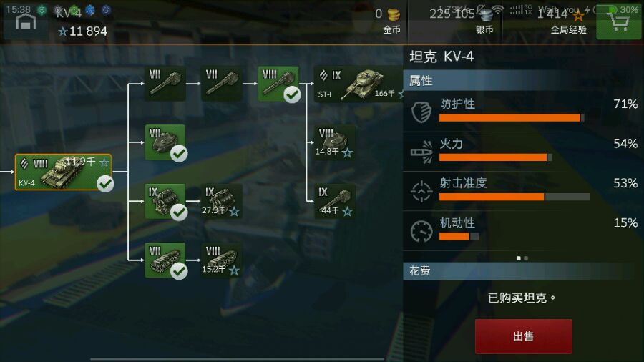644x362 pixels.
Task: Toggle the checked tier VII turret module
Action: pyautogui.click(x=165, y=142)
